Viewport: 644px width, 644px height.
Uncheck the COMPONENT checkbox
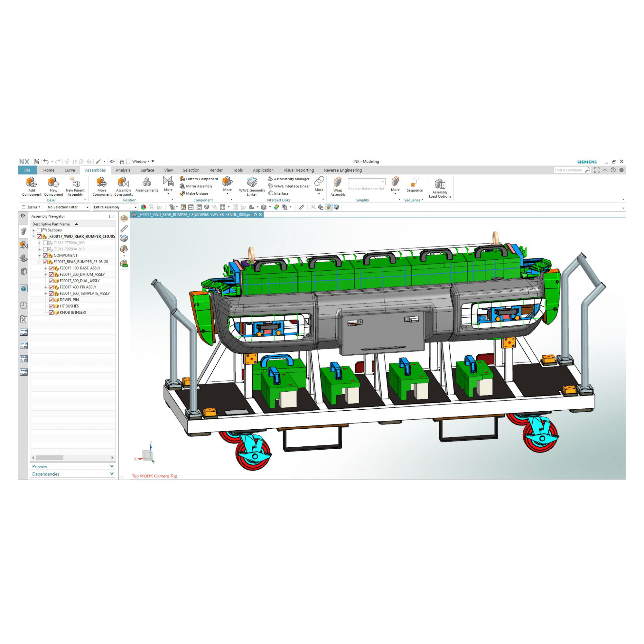click(45, 256)
